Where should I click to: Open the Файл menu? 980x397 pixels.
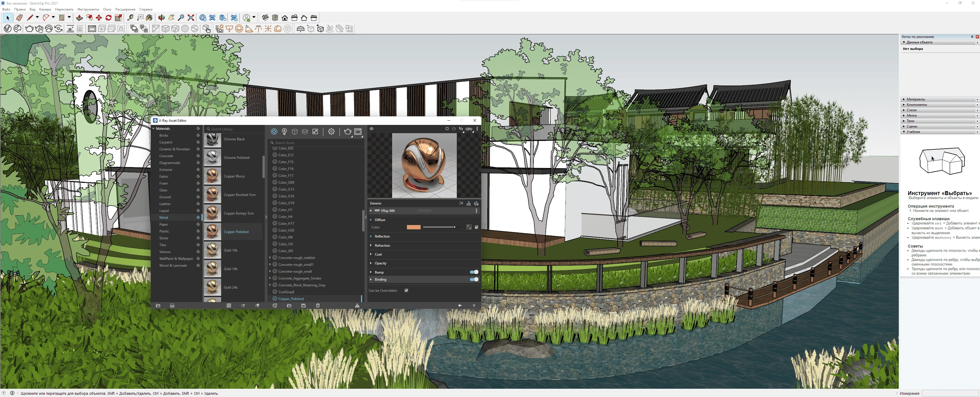click(6, 9)
